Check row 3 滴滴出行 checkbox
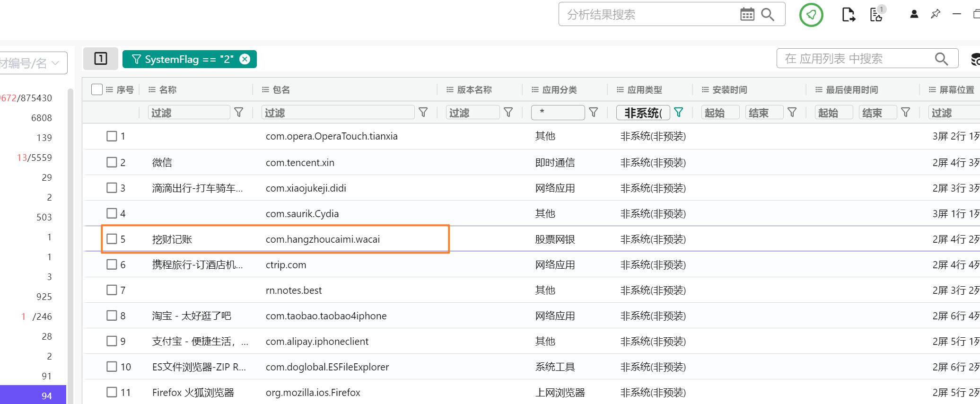980x404 pixels. [112, 188]
